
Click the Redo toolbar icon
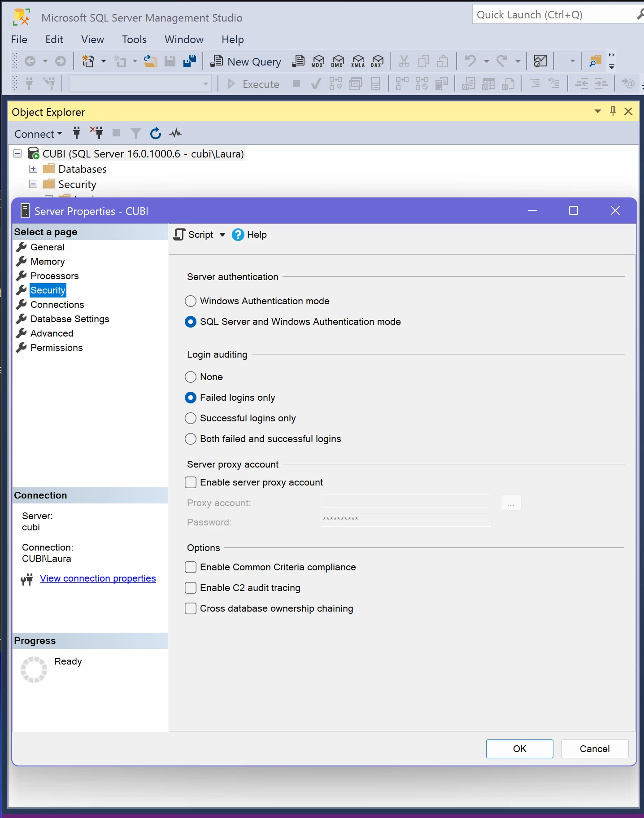coord(502,61)
